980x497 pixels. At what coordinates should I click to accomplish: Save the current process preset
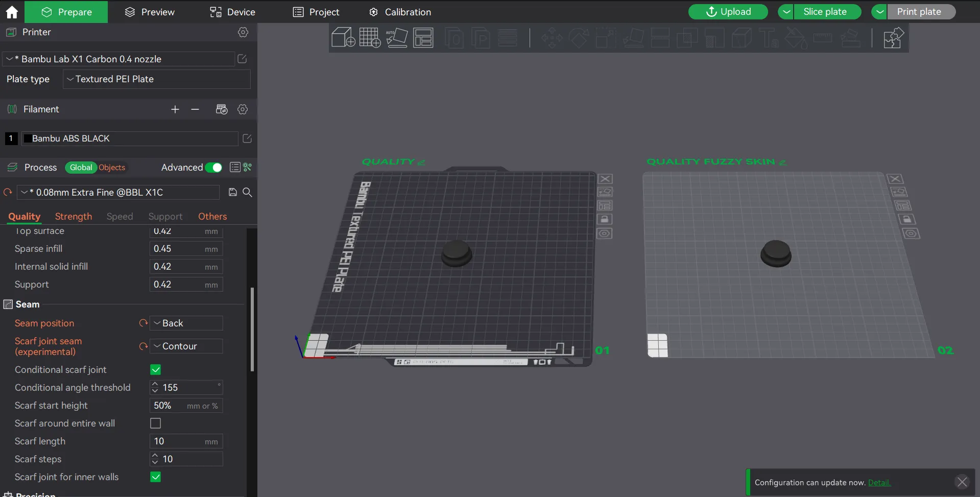pyautogui.click(x=233, y=192)
